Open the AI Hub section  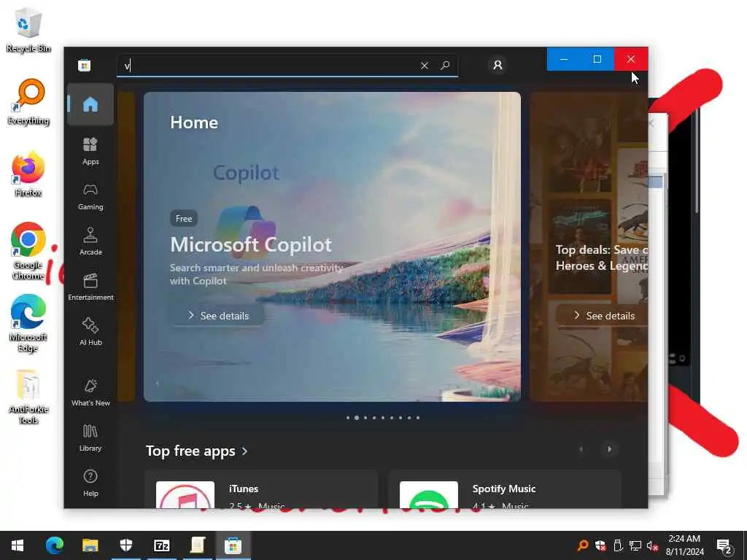[x=90, y=332]
